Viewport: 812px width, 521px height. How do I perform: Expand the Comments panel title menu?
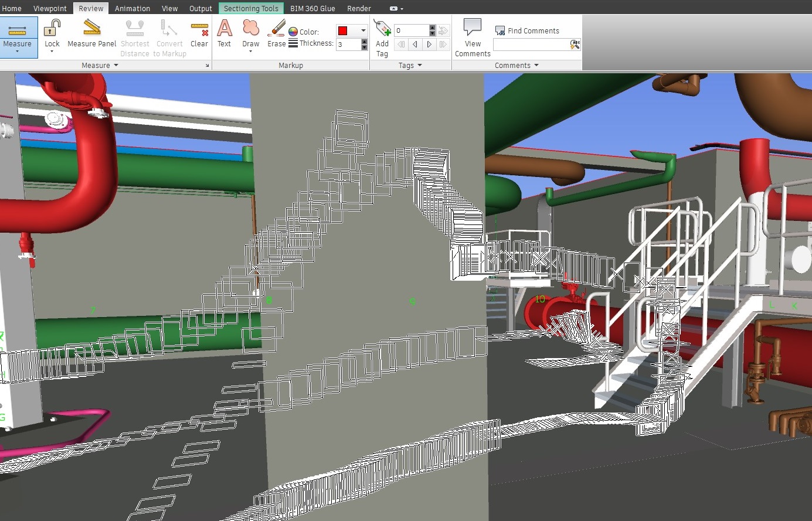click(x=516, y=65)
